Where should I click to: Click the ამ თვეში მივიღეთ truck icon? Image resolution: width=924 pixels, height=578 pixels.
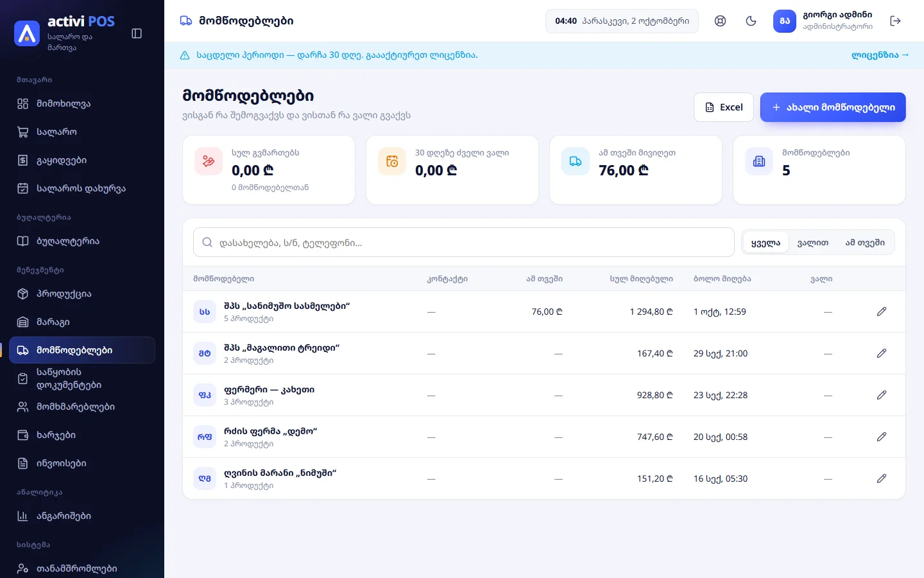pyautogui.click(x=576, y=161)
